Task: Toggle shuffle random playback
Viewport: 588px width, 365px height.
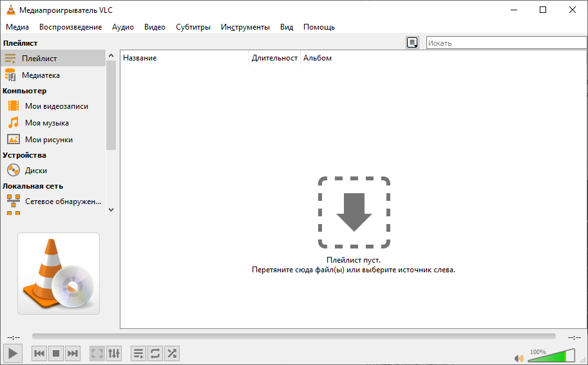Action: [x=172, y=353]
